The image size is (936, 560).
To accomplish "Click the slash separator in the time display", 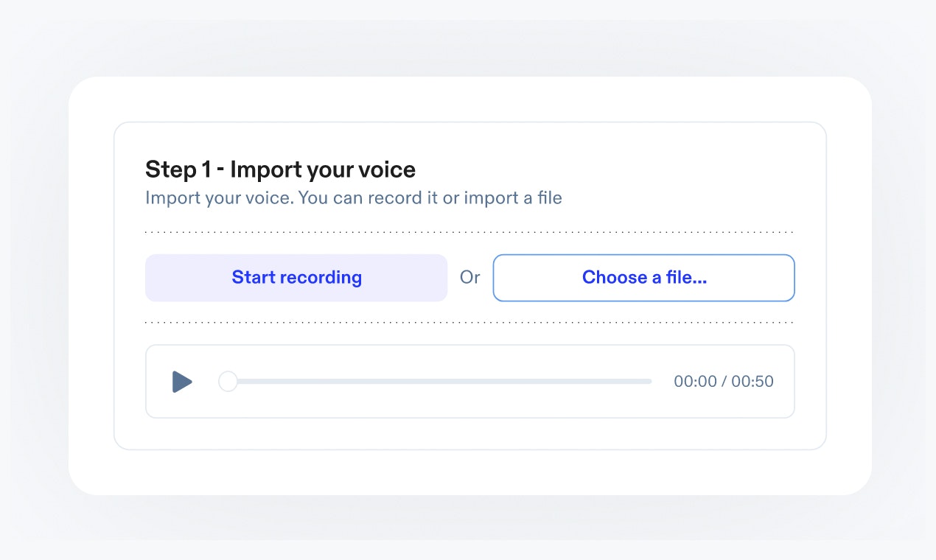I will pyautogui.click(x=724, y=382).
